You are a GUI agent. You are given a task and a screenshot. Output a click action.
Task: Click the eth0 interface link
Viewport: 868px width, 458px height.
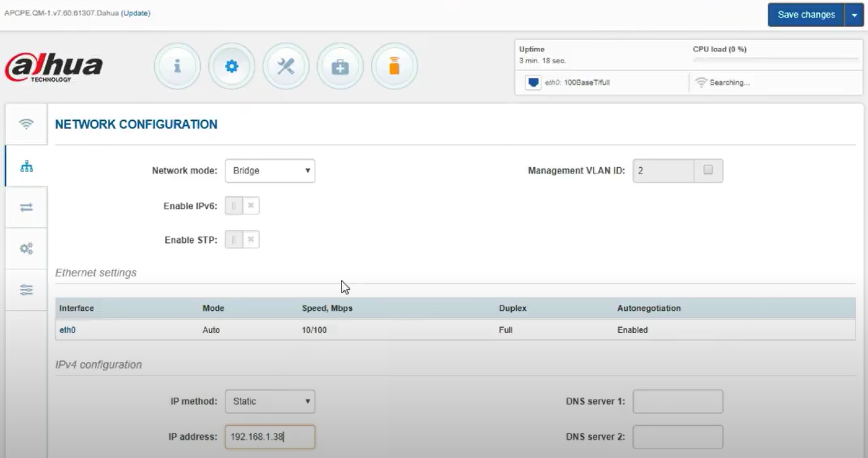pos(67,330)
